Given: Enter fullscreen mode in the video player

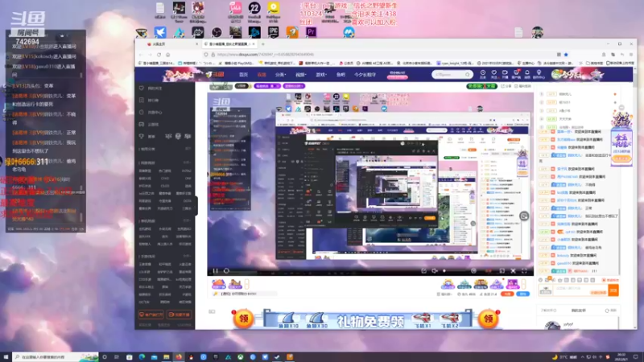Looking at the screenshot, I should (x=525, y=271).
